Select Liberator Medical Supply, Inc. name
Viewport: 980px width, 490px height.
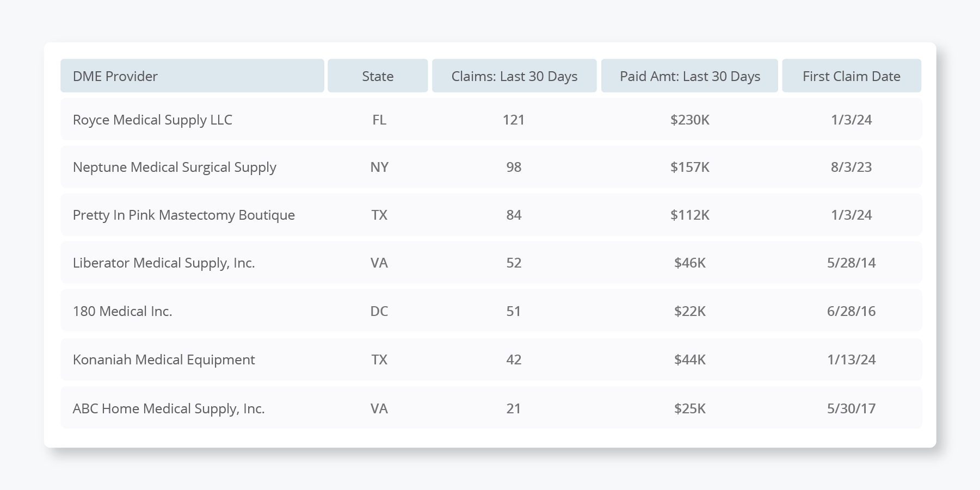(164, 263)
